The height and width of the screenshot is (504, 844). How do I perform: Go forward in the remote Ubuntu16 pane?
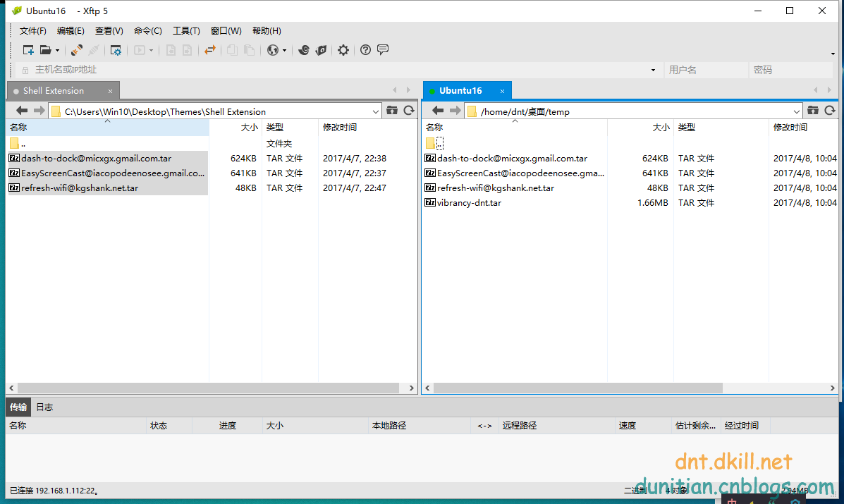point(455,111)
